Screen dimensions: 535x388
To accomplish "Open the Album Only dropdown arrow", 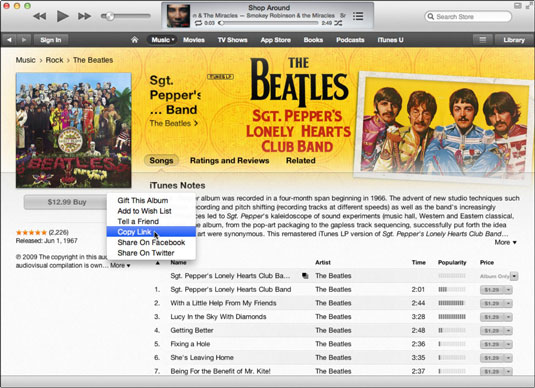I will point(514,276).
